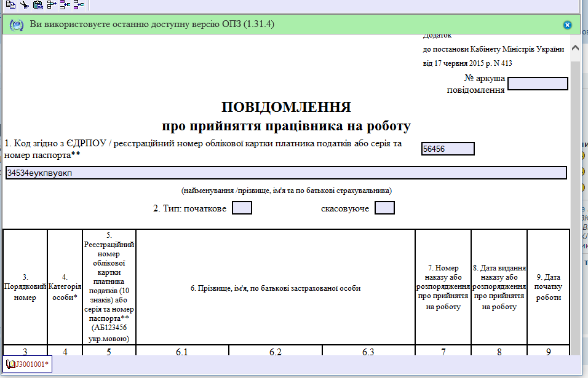The image size is (588, 378).
Task: Click the insurer name field with 34534еукпвуакп
Action: (286, 173)
